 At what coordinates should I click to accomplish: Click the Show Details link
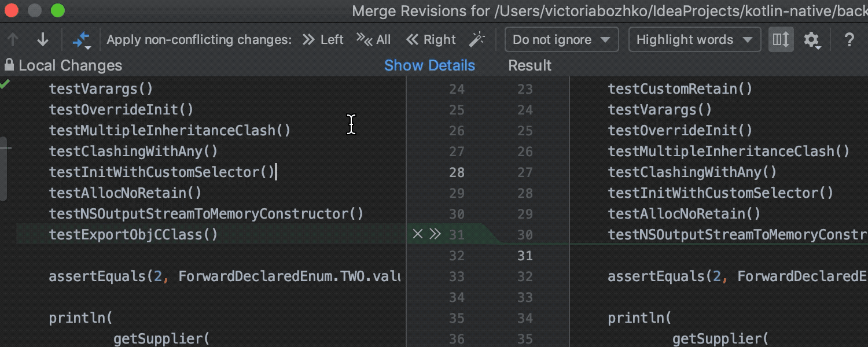(429, 65)
